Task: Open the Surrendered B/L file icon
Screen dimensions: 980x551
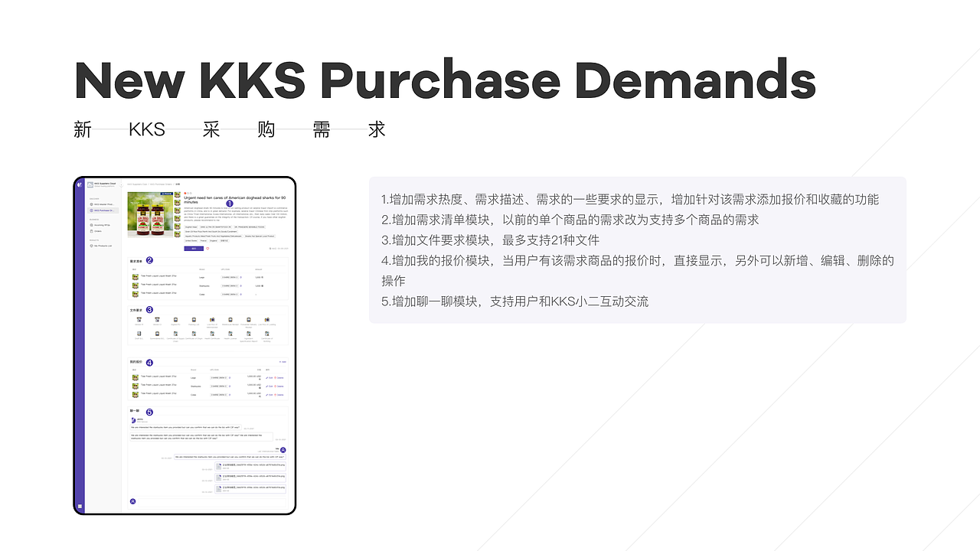Action: coord(157,335)
